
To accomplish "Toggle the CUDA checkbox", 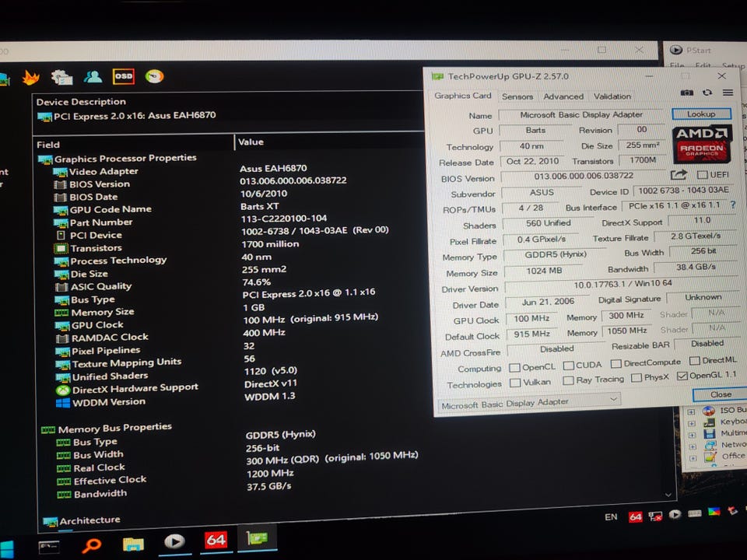I will tap(568, 366).
